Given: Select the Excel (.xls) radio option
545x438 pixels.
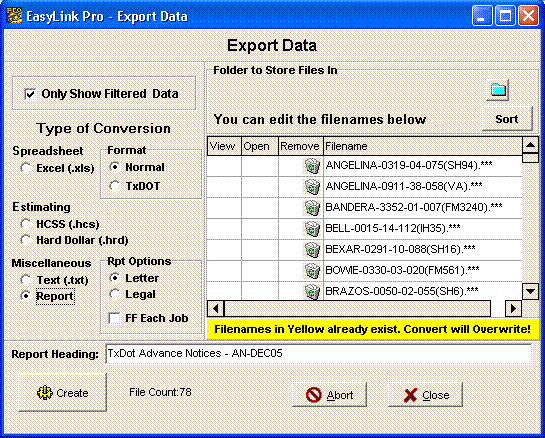Looking at the screenshot, I should click(x=26, y=168).
